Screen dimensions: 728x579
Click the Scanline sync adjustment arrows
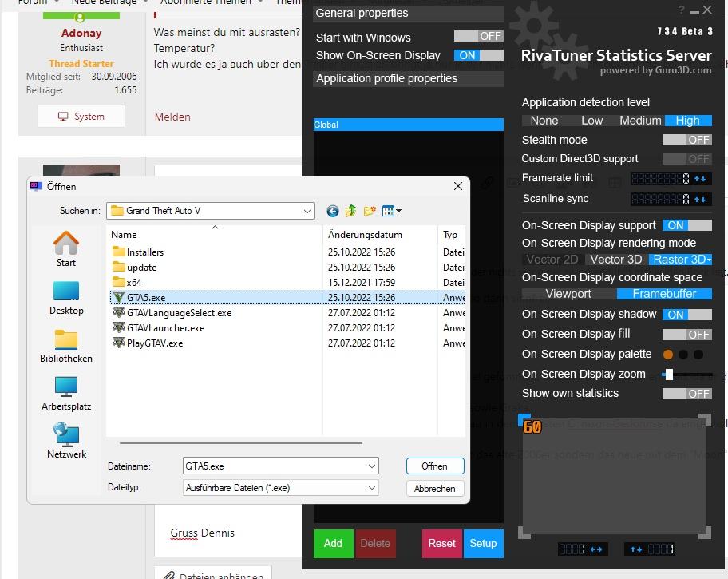(x=700, y=200)
